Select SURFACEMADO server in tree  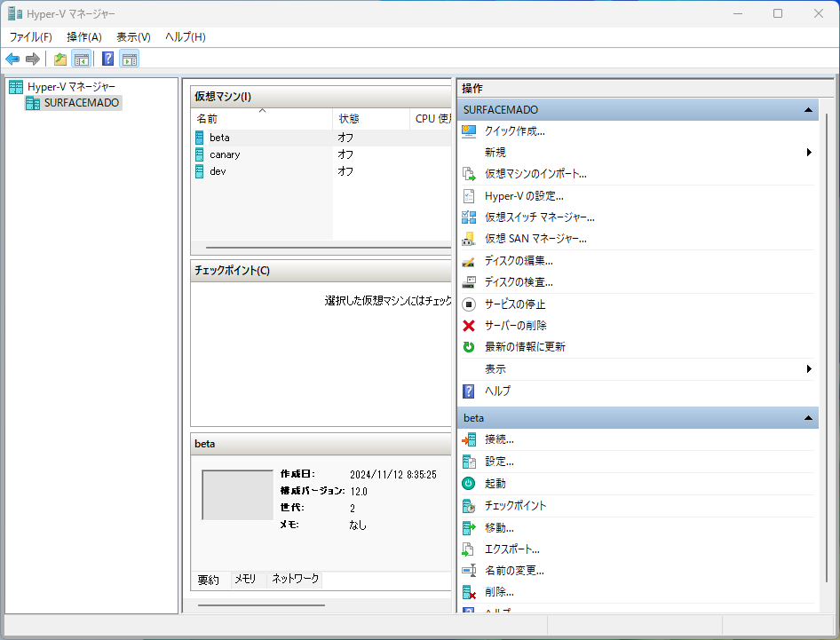pyautogui.click(x=82, y=103)
